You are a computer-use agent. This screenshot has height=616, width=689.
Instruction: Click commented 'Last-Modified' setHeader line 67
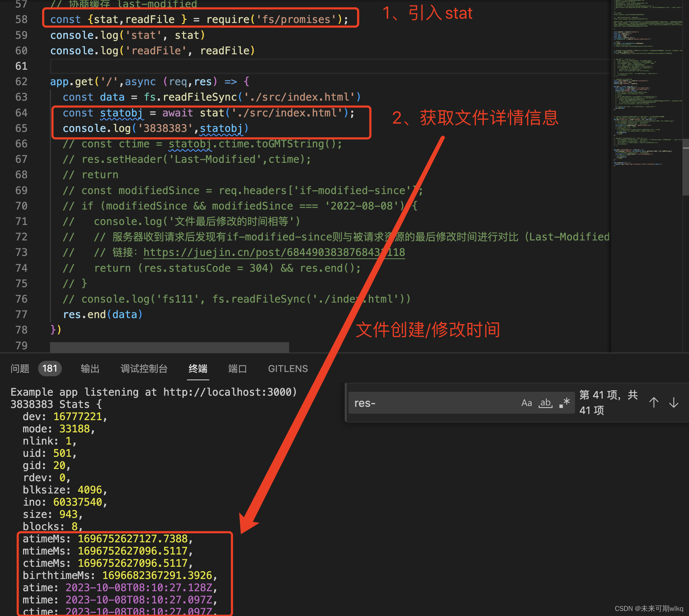click(187, 159)
